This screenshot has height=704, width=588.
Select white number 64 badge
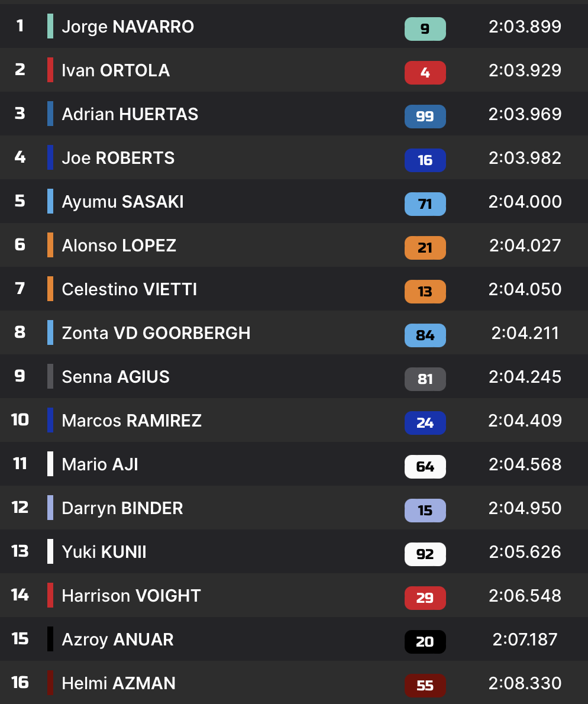tap(425, 467)
